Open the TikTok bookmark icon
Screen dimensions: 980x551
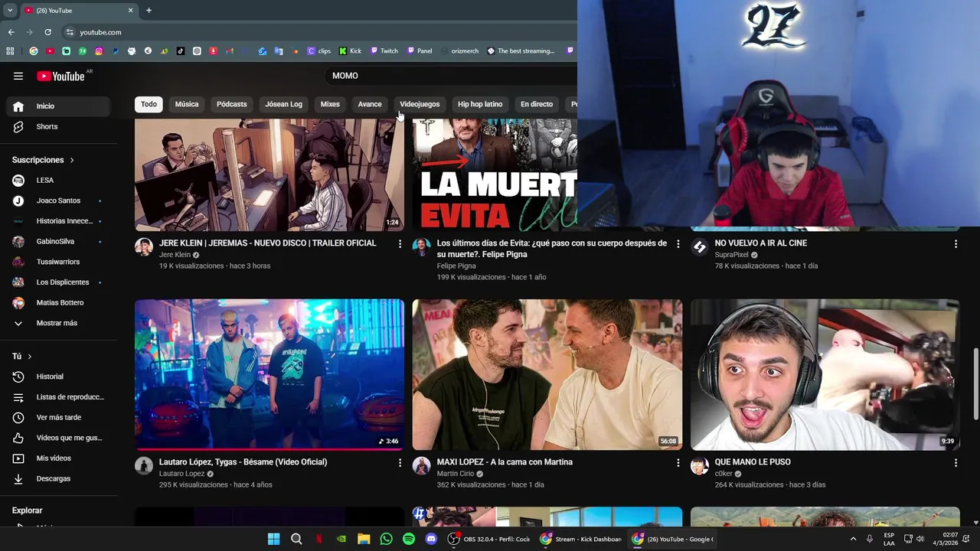coord(181,51)
